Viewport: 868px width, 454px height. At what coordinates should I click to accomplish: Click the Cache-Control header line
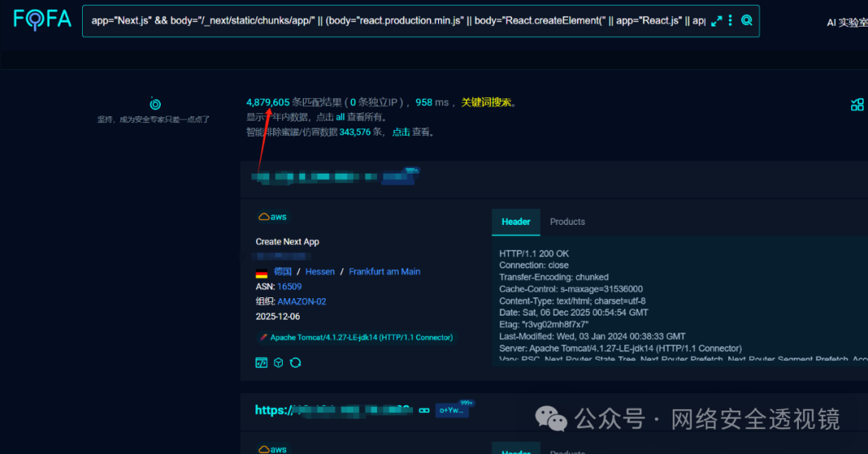[x=571, y=289]
